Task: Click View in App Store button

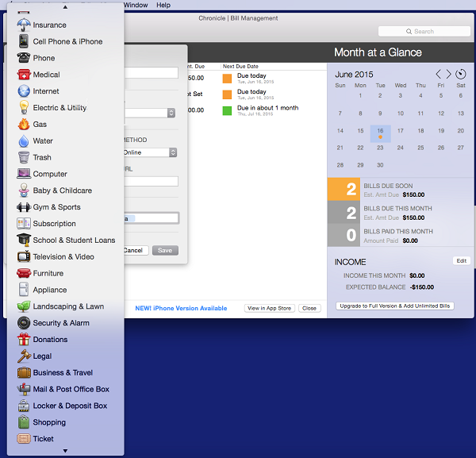Action: 269,308
